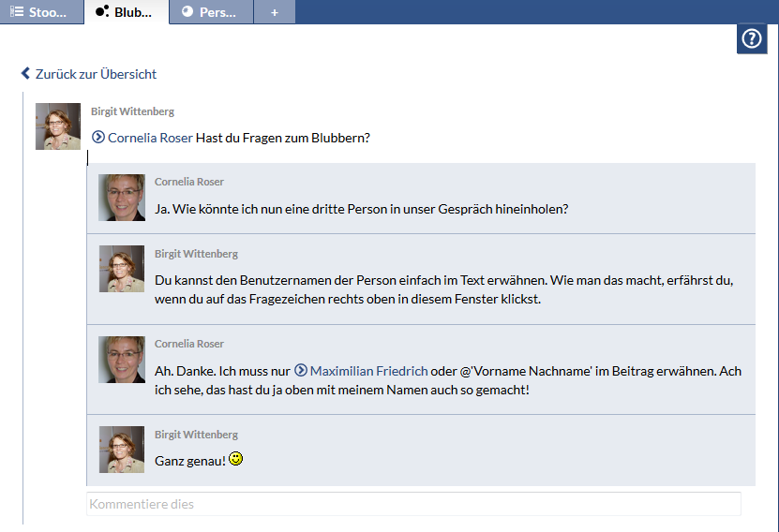Click Cornelia's avatar on Ah. Danke reply
The image size is (779, 532).
coord(122,360)
